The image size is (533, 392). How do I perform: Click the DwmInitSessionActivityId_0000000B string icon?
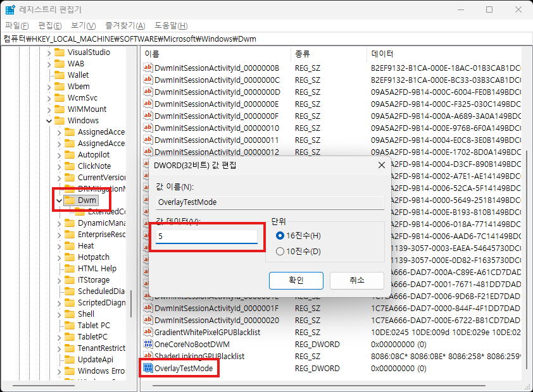tap(148, 68)
